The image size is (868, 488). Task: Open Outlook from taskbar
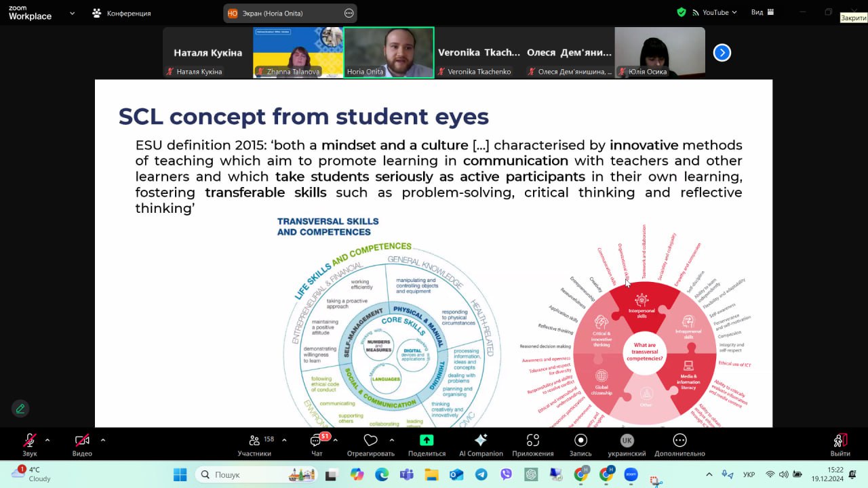456,474
